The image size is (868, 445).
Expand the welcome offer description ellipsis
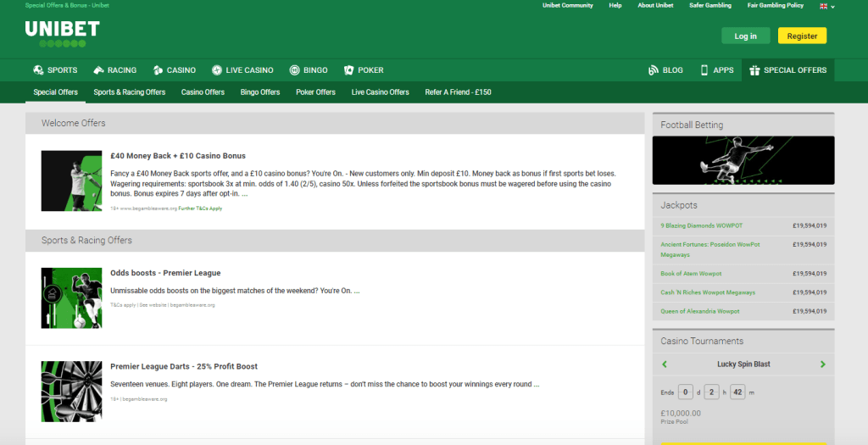(245, 194)
